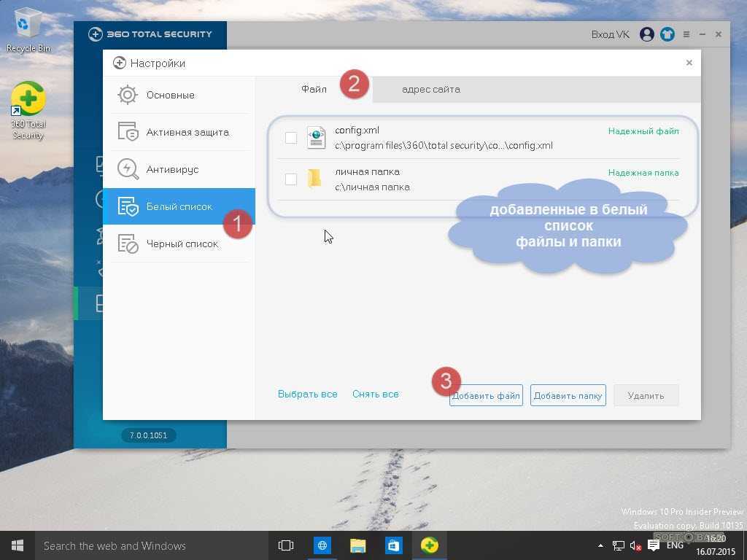Click the личная папка folder icon

(314, 179)
